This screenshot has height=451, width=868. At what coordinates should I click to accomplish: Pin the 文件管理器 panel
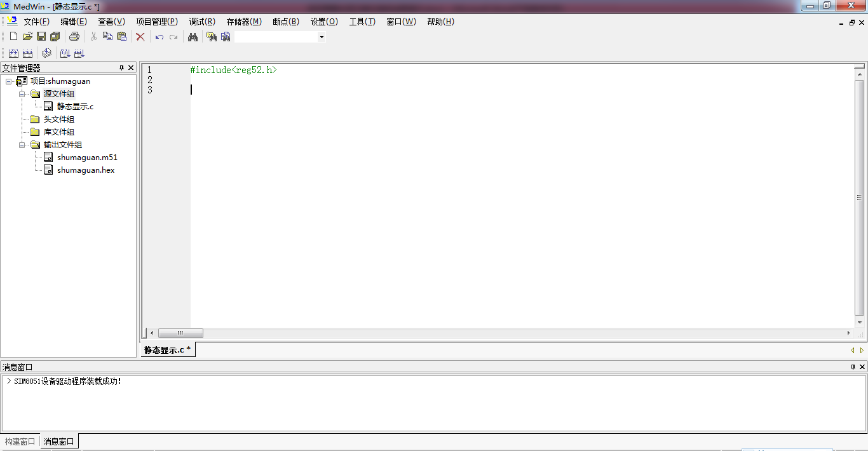click(x=121, y=68)
